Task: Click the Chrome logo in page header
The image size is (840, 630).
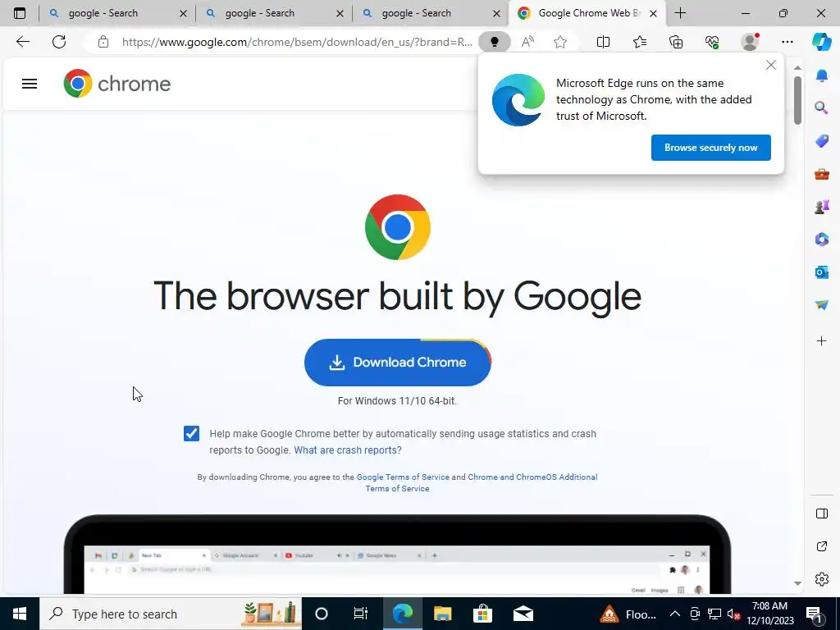Action: click(x=116, y=84)
